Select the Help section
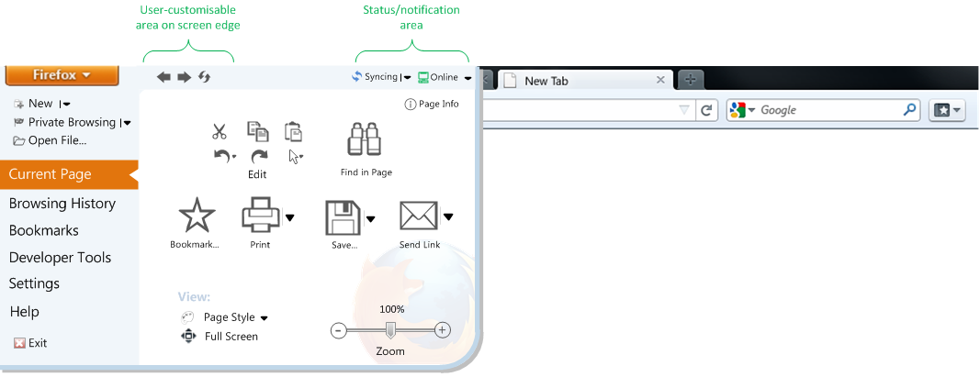This screenshot has width=980, height=377. click(x=25, y=312)
